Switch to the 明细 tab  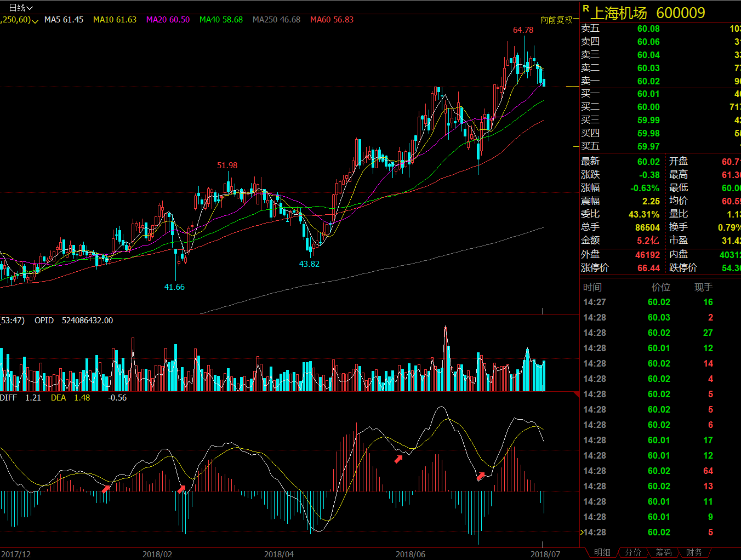point(602,552)
